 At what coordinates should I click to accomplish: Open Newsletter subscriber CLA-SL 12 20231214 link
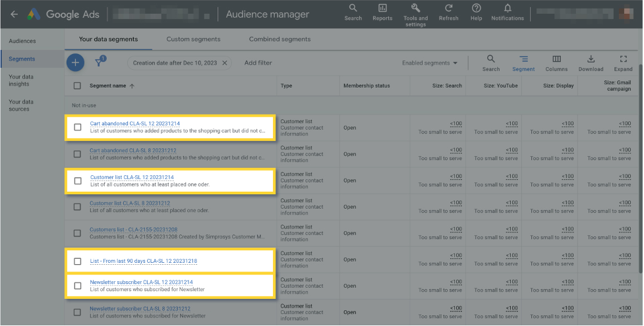(x=141, y=283)
